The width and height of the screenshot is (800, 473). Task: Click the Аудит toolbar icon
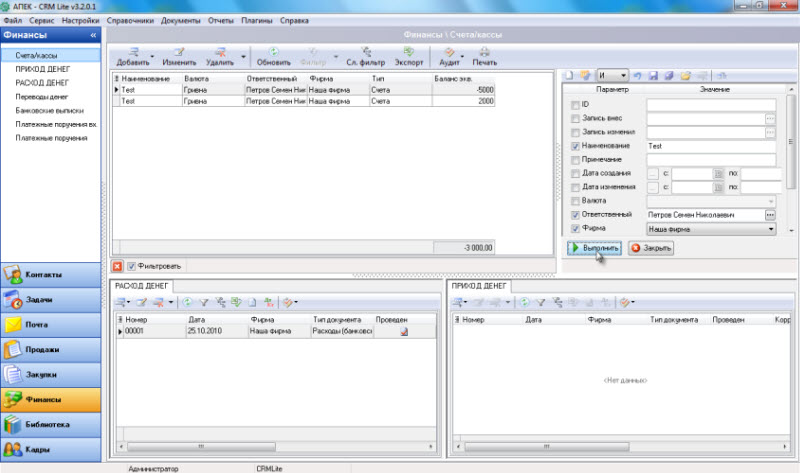[449, 52]
